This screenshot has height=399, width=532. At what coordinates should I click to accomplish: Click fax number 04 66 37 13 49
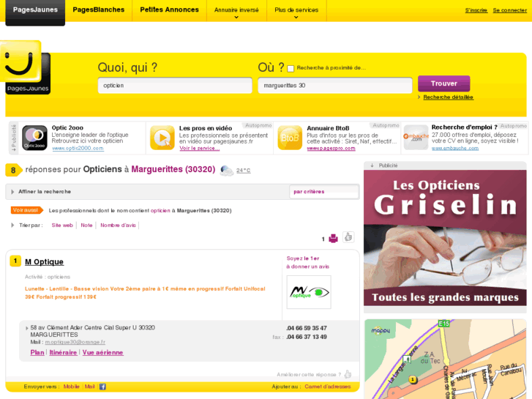tap(307, 337)
